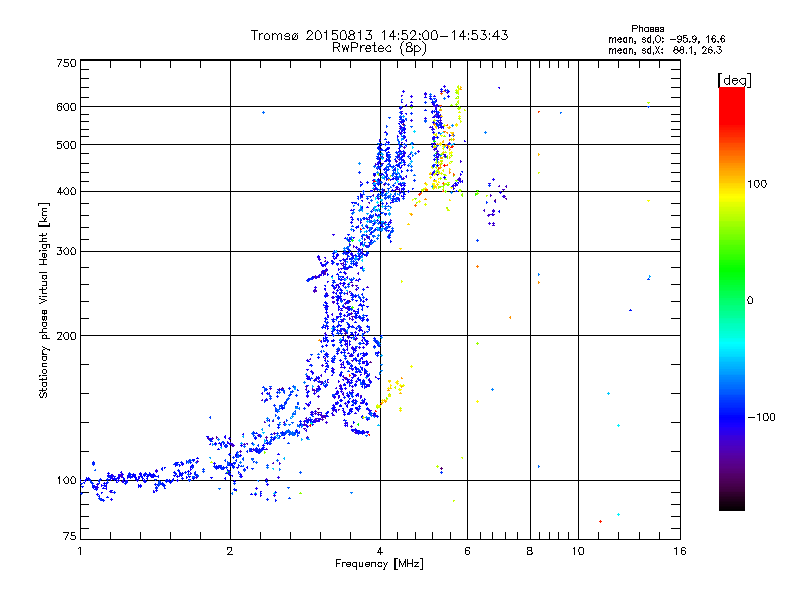Click the plot title 'Tromsø 20150813 14:52:00-14:53:43'
800x600 pixels.
(380, 35)
